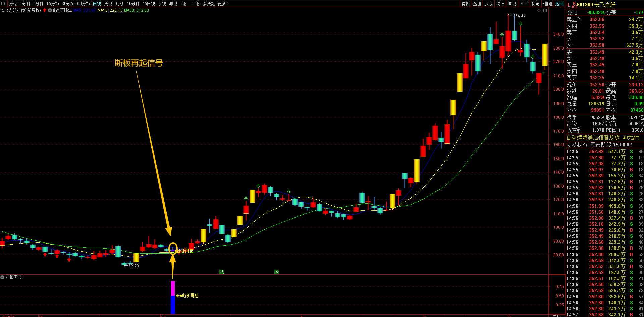Select the 5秒 period tab
The width and height of the screenshot is (644, 317).
tap(185, 4)
